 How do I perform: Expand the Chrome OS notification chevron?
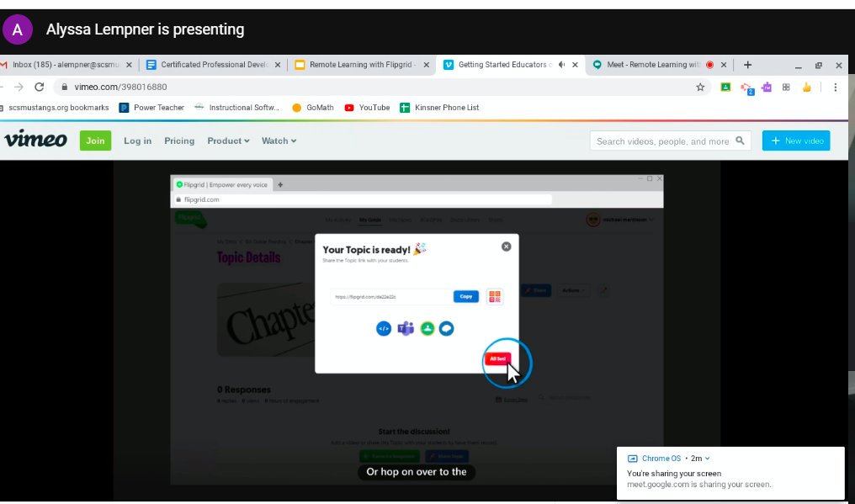pos(708,459)
